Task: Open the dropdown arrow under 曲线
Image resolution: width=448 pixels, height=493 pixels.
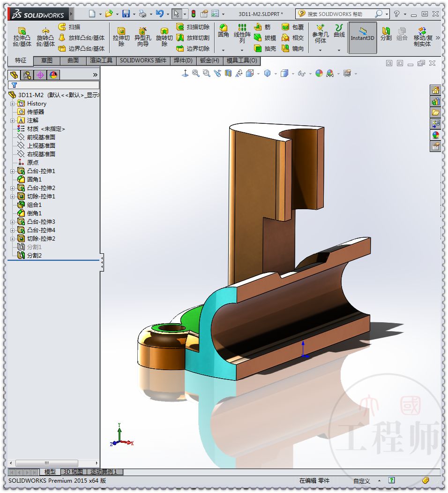Action: pos(339,50)
